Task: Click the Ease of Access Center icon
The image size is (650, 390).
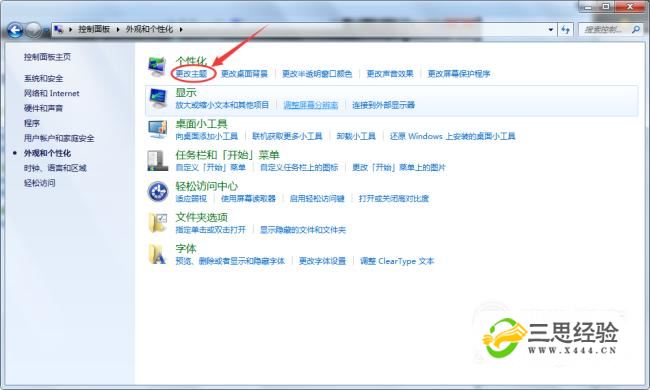Action: 158,191
